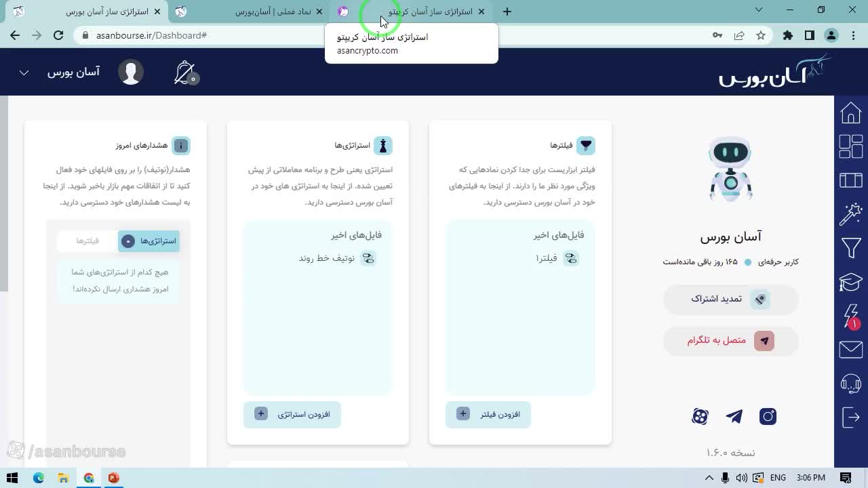Open a new browser tab
This screenshot has width=868, height=488.
click(507, 12)
